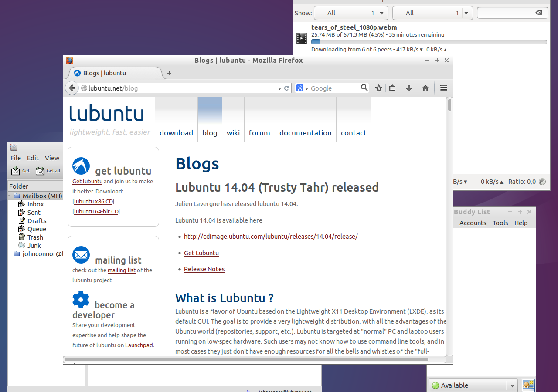Click the Release Notes link
The height and width of the screenshot is (392, 558).
(204, 269)
